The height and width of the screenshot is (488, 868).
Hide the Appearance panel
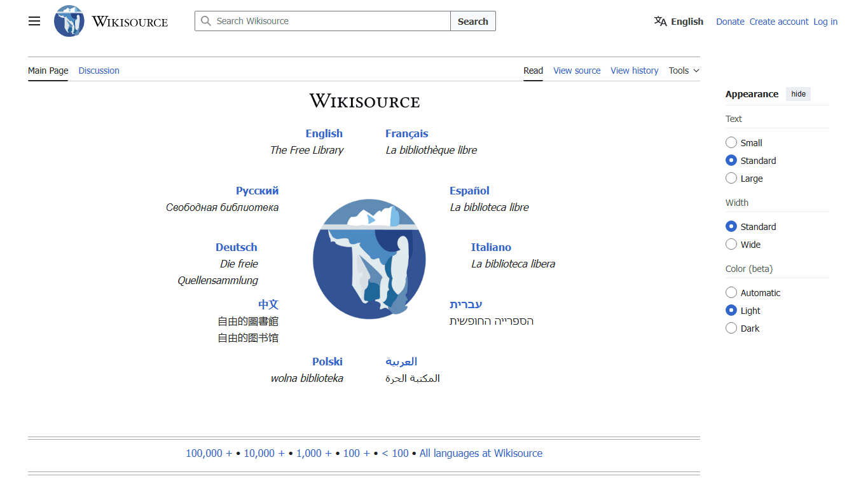coord(798,94)
